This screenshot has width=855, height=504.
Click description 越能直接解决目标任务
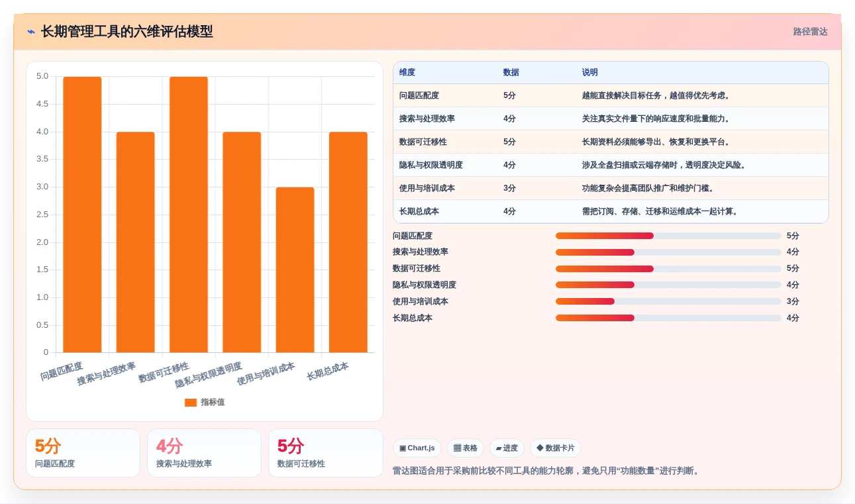657,95
